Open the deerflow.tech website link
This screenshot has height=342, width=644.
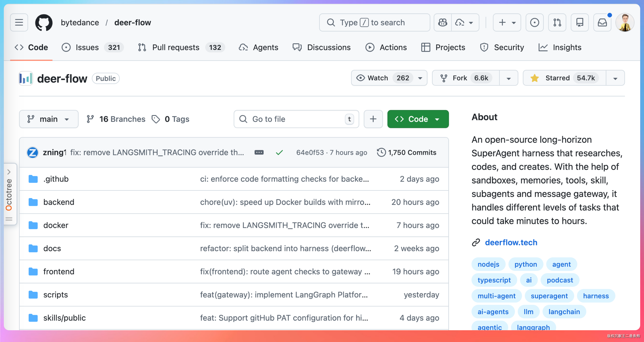511,242
